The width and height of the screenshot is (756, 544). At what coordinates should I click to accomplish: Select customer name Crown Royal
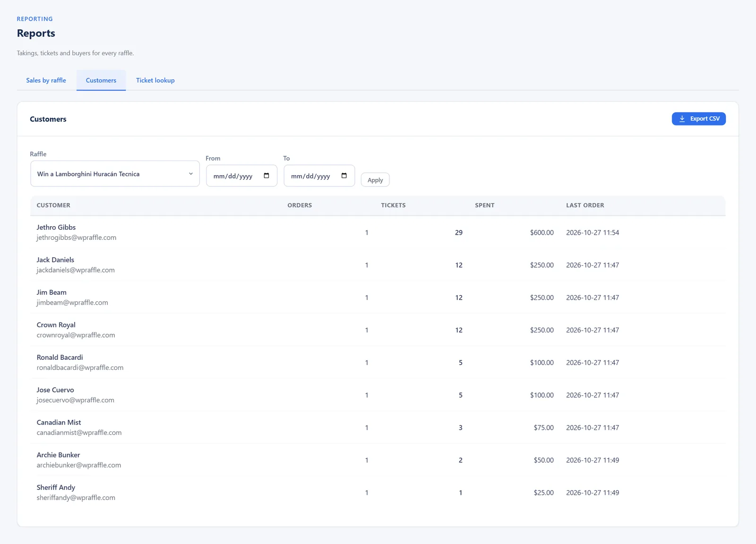[x=56, y=325]
